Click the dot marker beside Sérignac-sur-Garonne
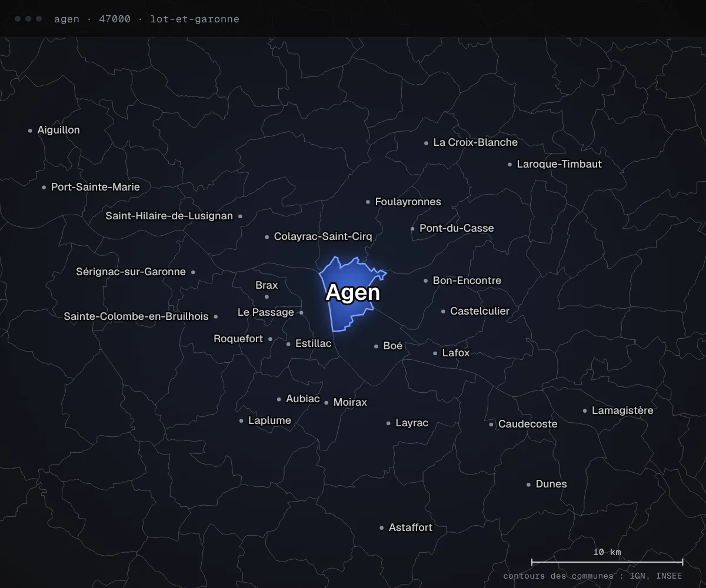This screenshot has height=588, width=706. 193,272
